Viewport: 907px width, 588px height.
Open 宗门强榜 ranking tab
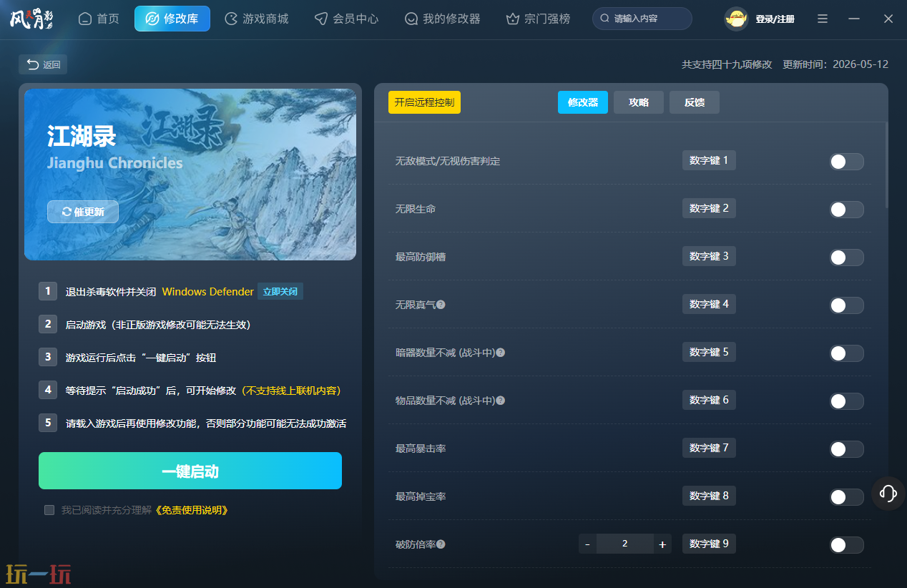coord(538,19)
